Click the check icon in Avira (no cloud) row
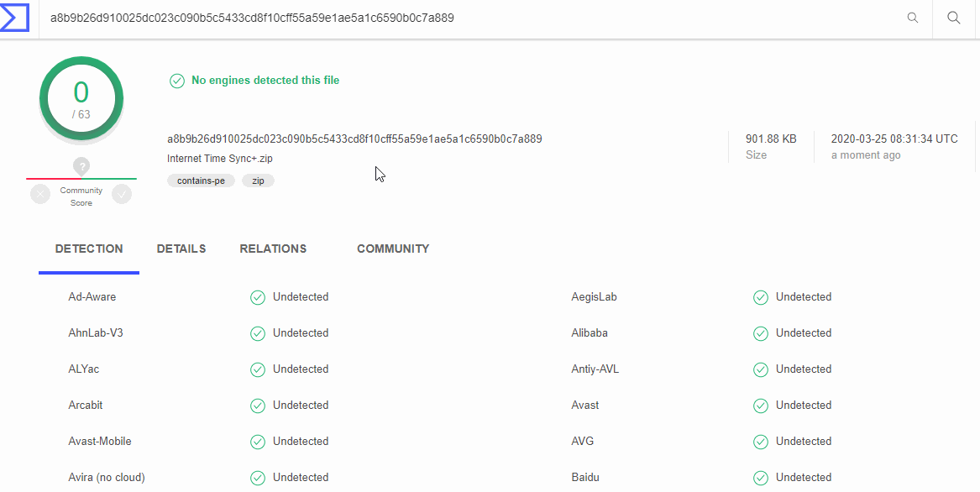Screen dimensions: 980x492 (258, 479)
